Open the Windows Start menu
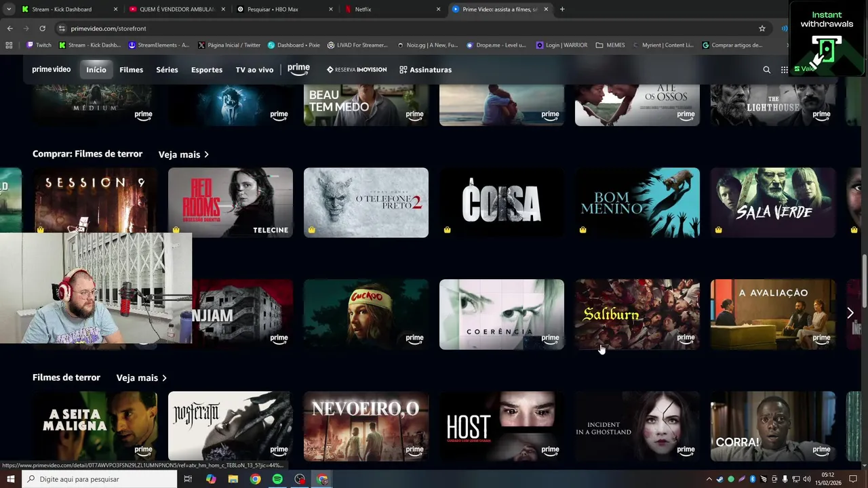Image resolution: width=868 pixels, height=488 pixels. pyautogui.click(x=10, y=479)
